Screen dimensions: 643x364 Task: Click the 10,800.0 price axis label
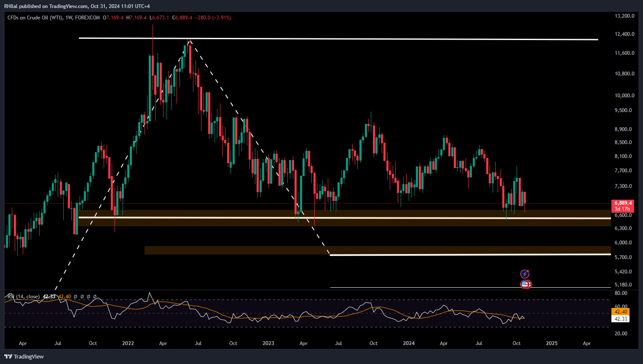(624, 74)
